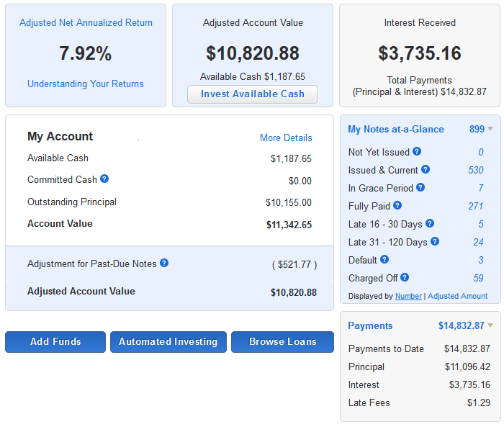Show help for Fully Paid
The height and width of the screenshot is (432, 504).
[x=397, y=205]
